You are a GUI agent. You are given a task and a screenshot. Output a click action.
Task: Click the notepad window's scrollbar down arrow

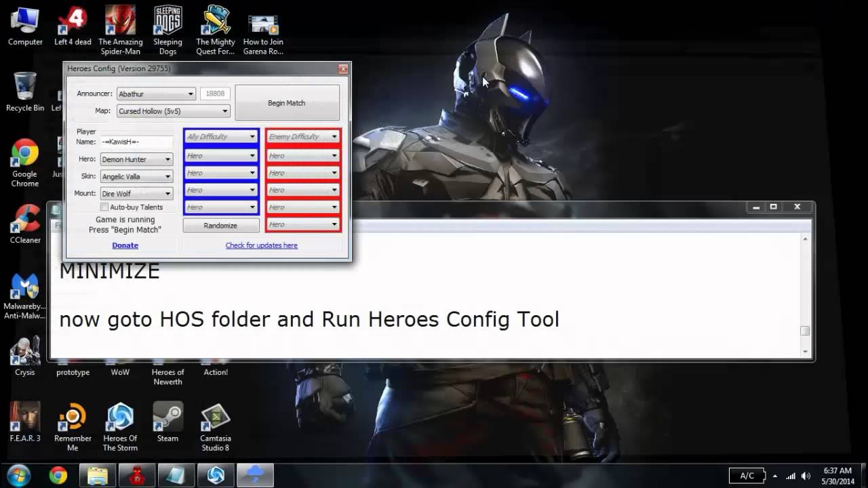point(806,352)
